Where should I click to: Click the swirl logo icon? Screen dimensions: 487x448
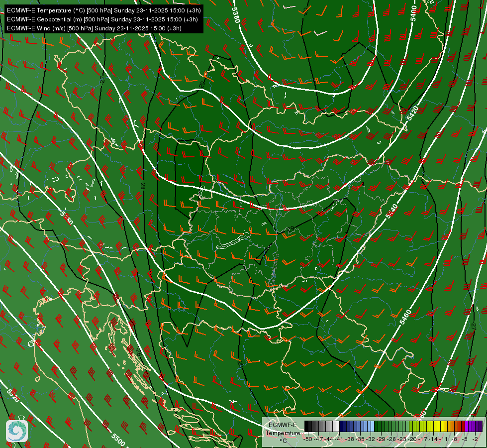click(17, 431)
